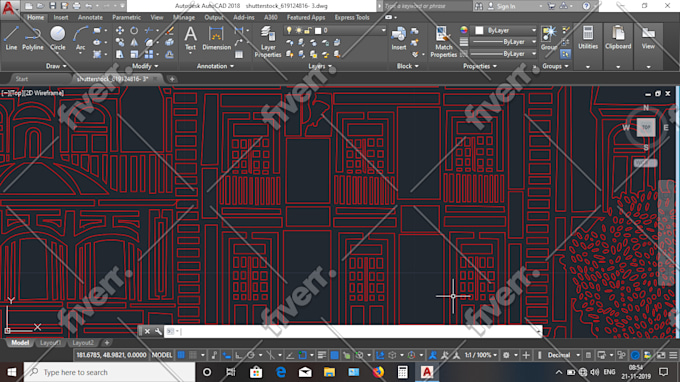This screenshot has height=382, width=680.
Task: Switch to the Layout1 tab
Action: 50,343
